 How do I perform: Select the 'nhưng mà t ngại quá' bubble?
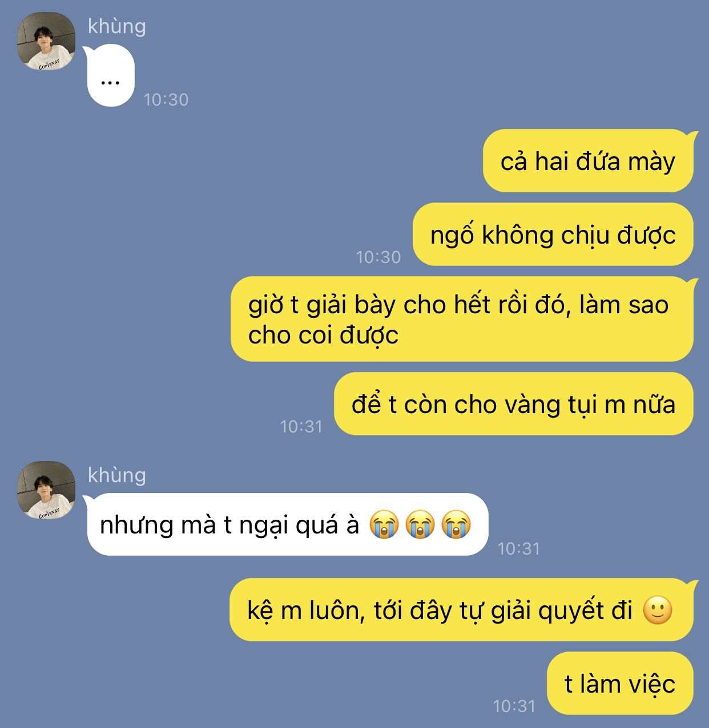(287, 524)
